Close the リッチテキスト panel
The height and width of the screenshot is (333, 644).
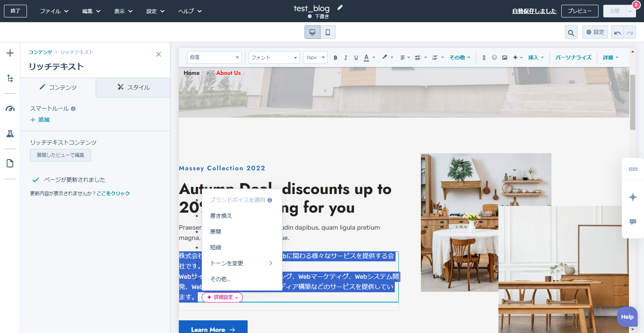coord(159,54)
